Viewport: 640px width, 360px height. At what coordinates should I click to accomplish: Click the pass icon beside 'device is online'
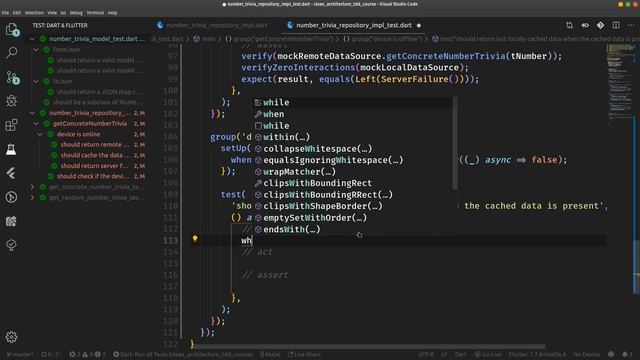pos(50,134)
